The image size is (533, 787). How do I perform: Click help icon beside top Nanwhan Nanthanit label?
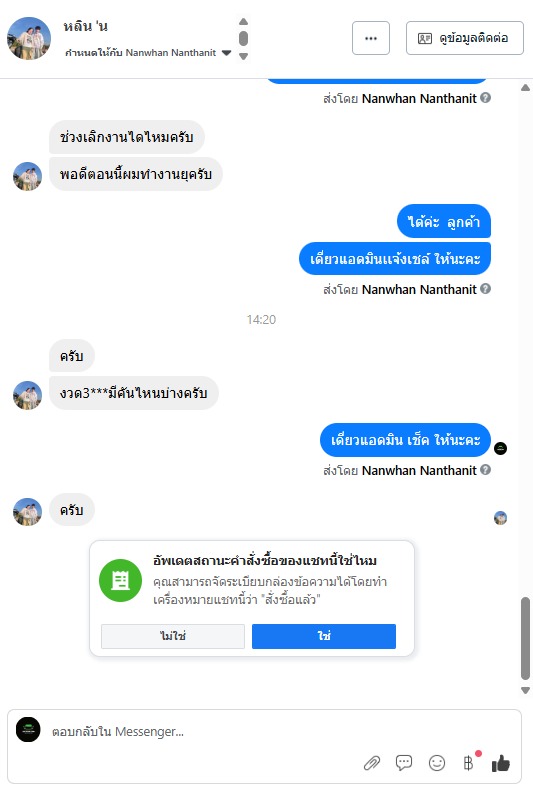[485, 97]
